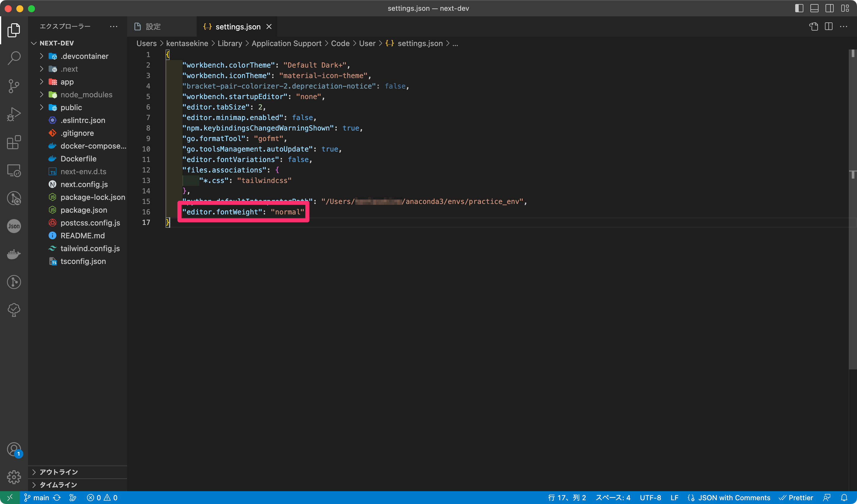
Task: Click Prettier in the status bar
Action: (797, 498)
